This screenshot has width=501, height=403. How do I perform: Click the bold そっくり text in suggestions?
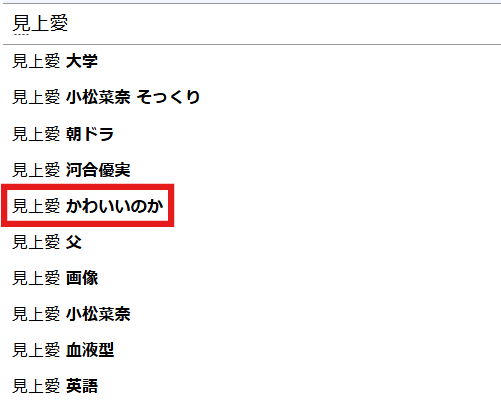pyautogui.click(x=168, y=97)
